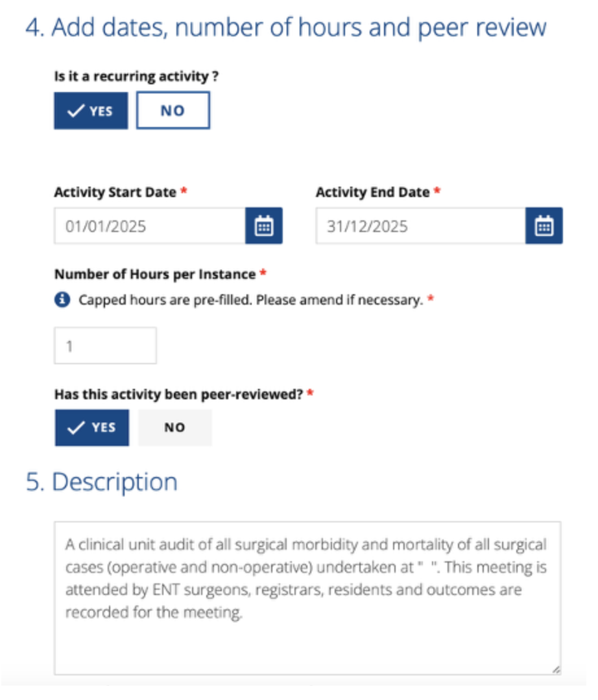
Task: Open the Activity End Date calendar picker
Action: pos(544,226)
